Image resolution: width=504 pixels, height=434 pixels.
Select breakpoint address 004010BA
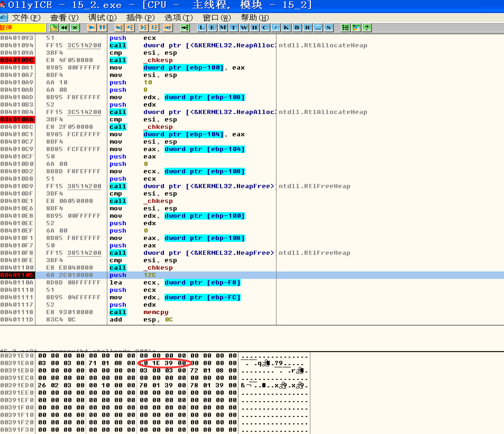tap(17, 120)
